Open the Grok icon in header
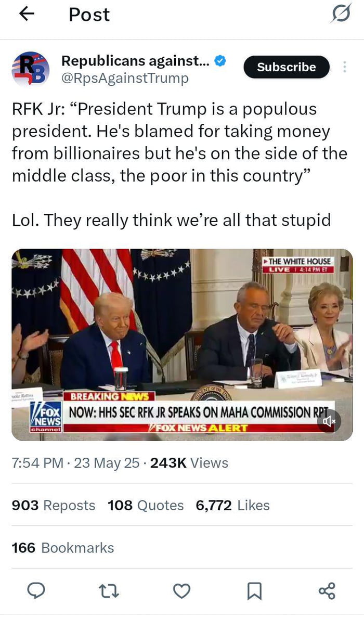This screenshot has width=364, height=619. 341,15
